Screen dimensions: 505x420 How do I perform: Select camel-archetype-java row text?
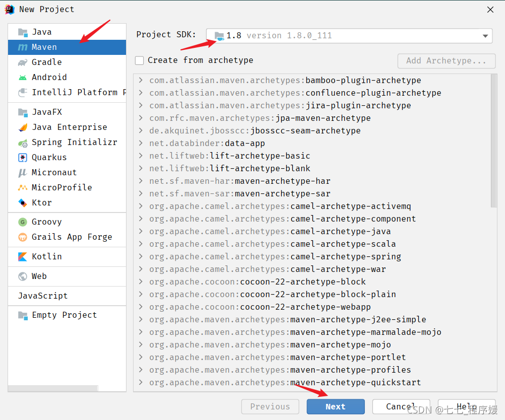tap(270, 231)
